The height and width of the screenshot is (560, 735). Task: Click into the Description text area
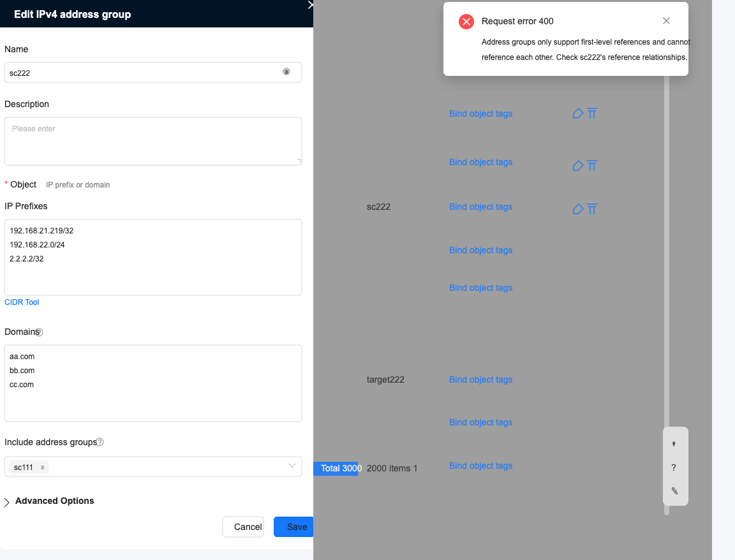point(153,141)
